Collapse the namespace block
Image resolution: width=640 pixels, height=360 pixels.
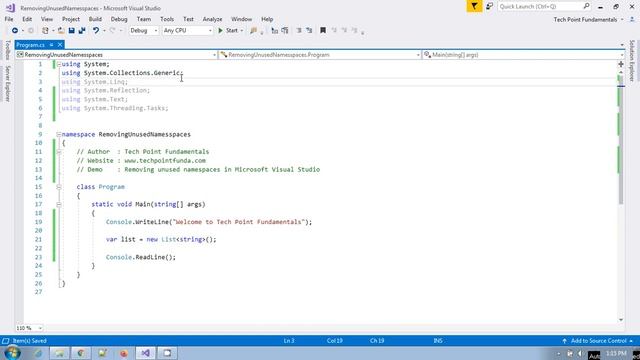point(59,134)
